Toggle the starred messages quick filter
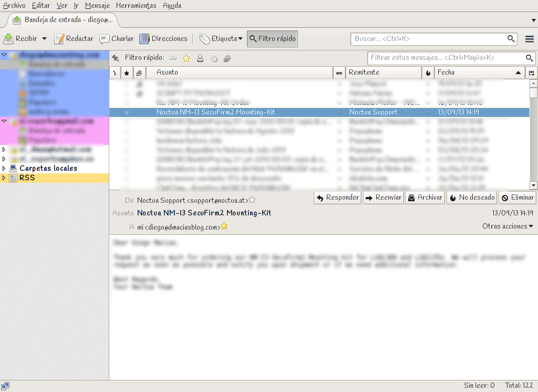Screen dimensions: 538x392 pos(187,58)
